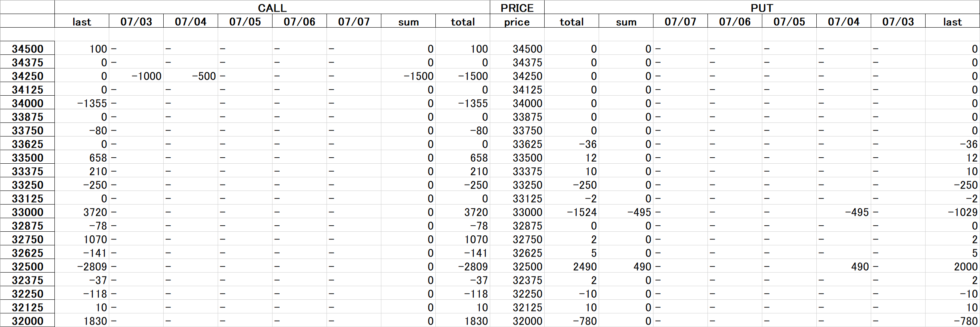This screenshot has width=980, height=327.
Task: Select the PUT 07/05 column header
Action: click(789, 21)
